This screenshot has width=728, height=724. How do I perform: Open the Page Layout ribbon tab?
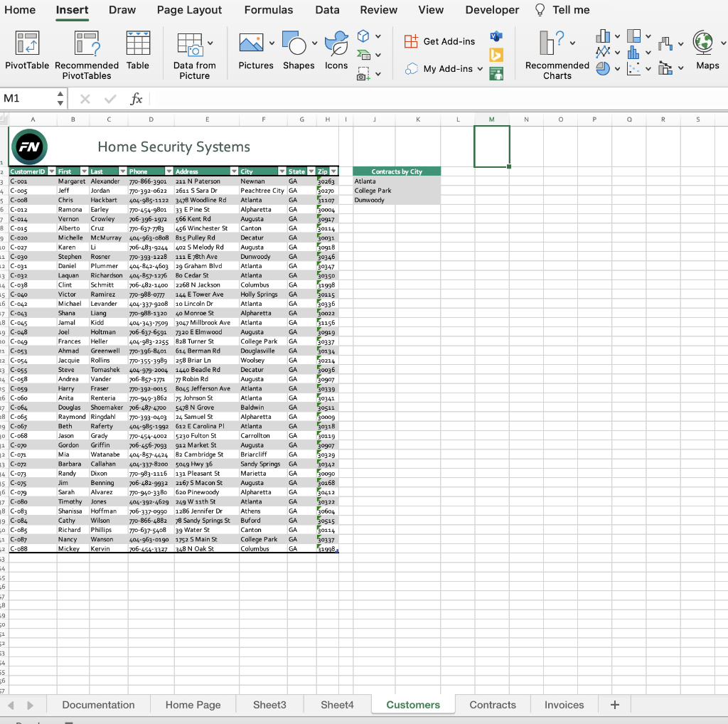pos(189,10)
